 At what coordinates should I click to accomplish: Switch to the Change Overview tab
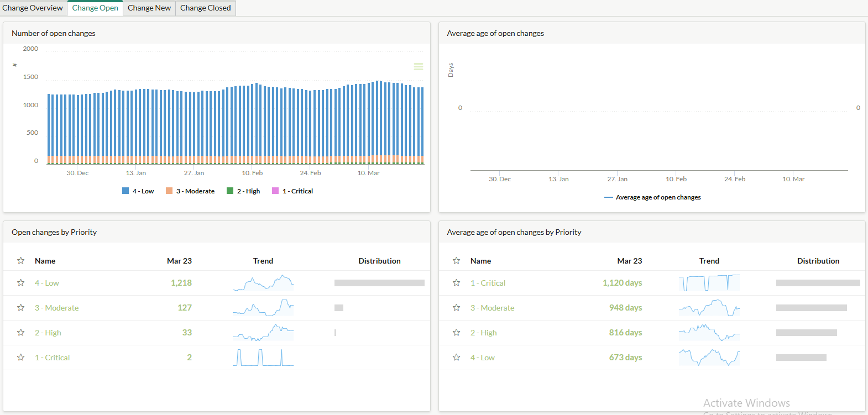[x=33, y=8]
